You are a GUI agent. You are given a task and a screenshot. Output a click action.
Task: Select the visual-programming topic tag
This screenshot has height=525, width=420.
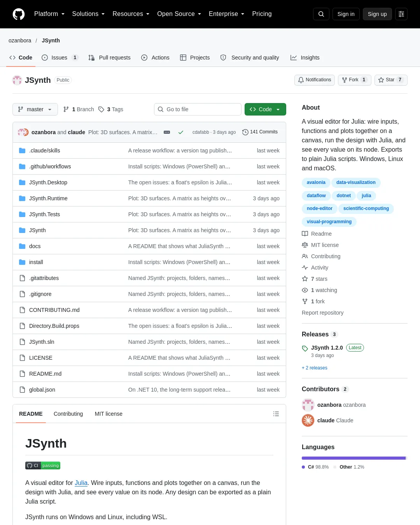pyautogui.click(x=329, y=222)
